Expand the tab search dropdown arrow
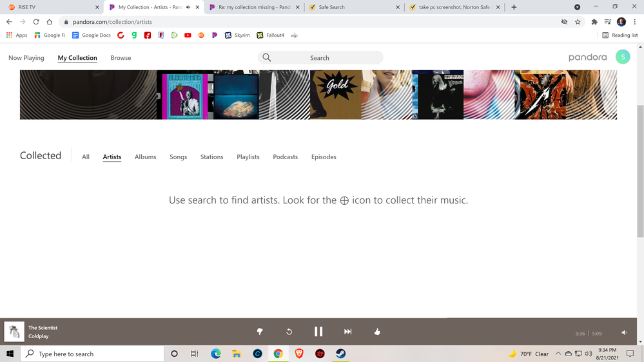Screen dimensions: 644x362 pyautogui.click(x=577, y=7)
